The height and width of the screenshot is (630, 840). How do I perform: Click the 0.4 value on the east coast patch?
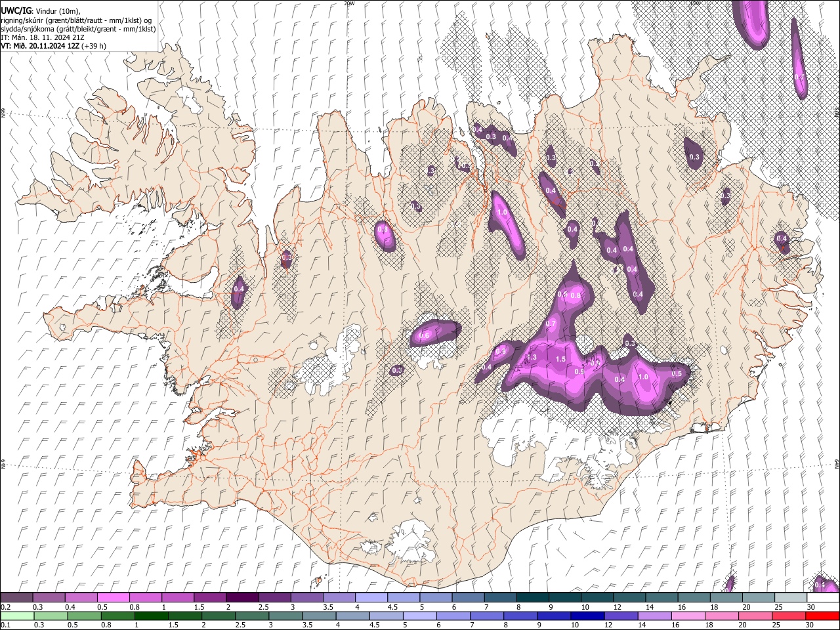pyautogui.click(x=782, y=239)
